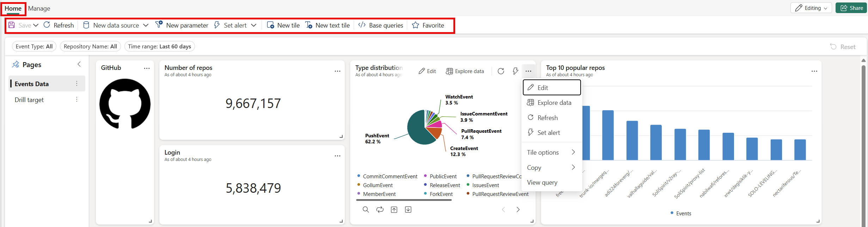The height and width of the screenshot is (227, 868).
Task: Switch to the Manage tab
Action: (39, 8)
